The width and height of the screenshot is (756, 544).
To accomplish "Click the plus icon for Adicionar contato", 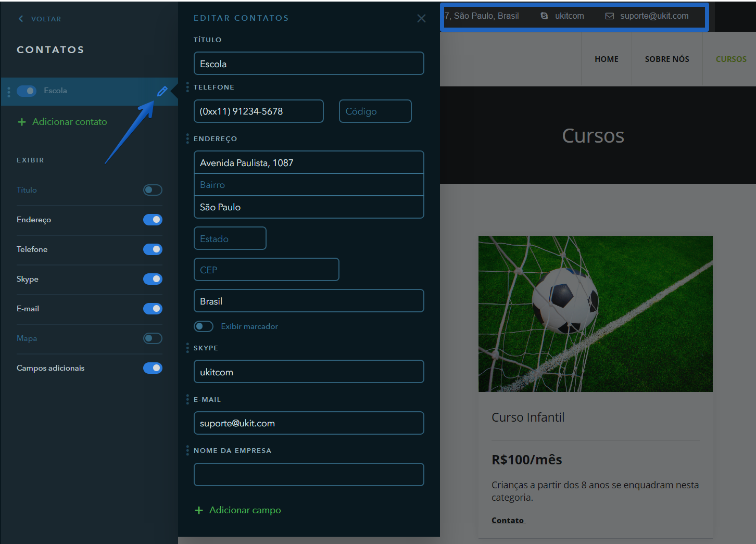I will 22,122.
